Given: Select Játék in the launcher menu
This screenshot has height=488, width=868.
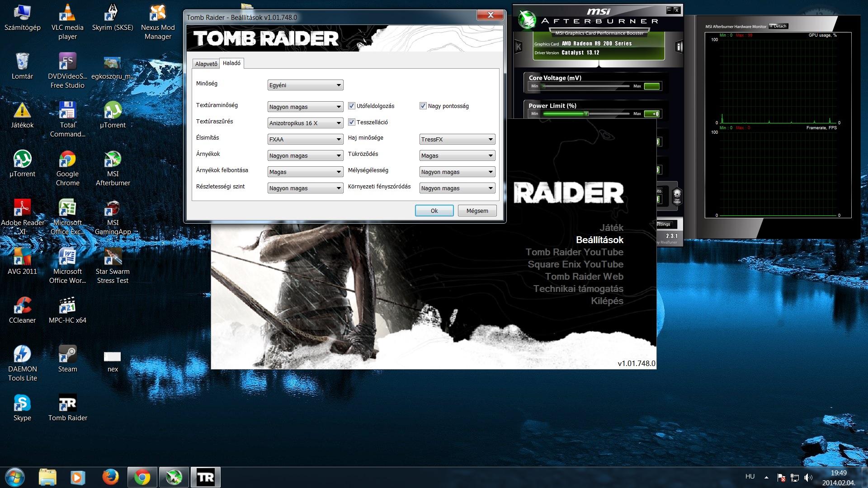Looking at the screenshot, I should (x=611, y=228).
